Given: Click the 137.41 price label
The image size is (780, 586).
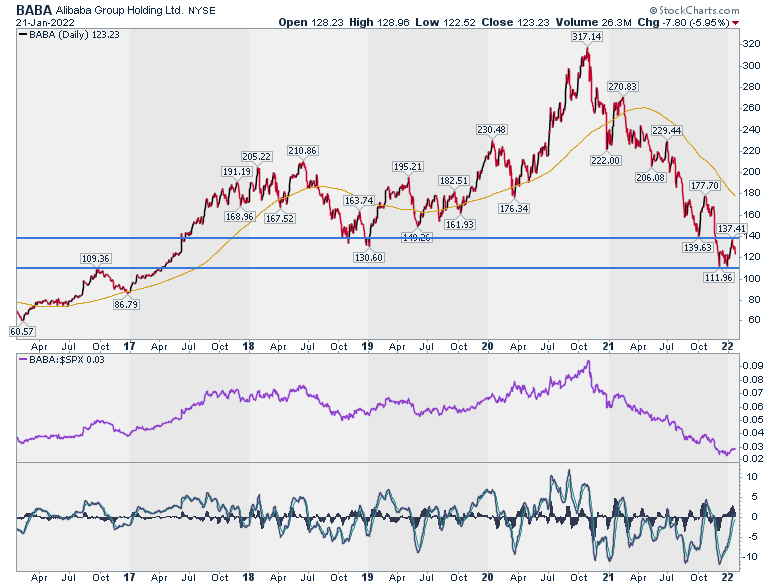Looking at the screenshot, I should click(732, 228).
